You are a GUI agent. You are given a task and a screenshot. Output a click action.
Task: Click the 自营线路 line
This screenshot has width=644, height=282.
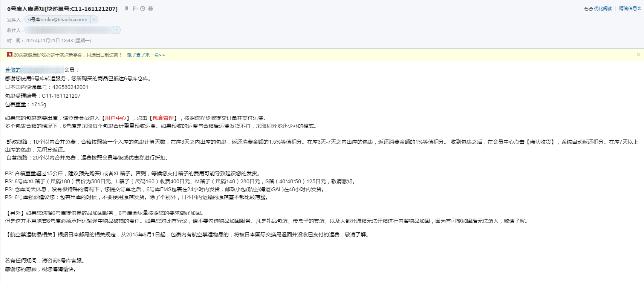[87, 158]
